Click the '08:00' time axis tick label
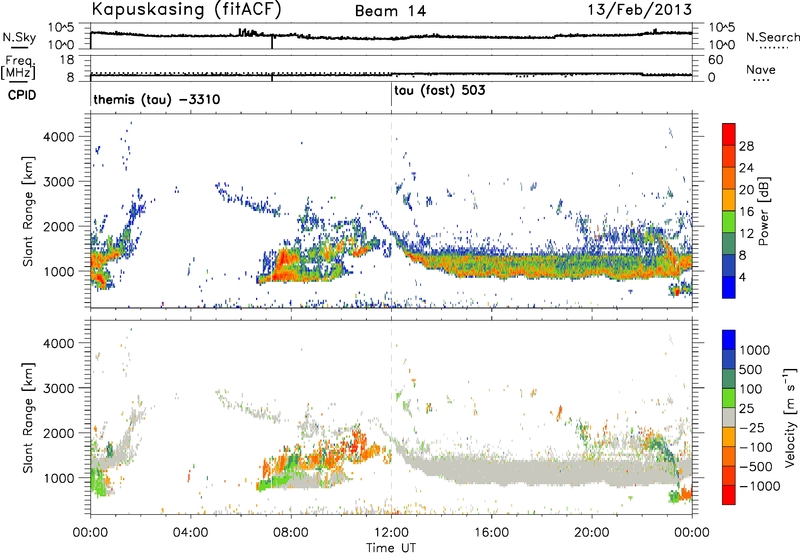 pos(291,533)
